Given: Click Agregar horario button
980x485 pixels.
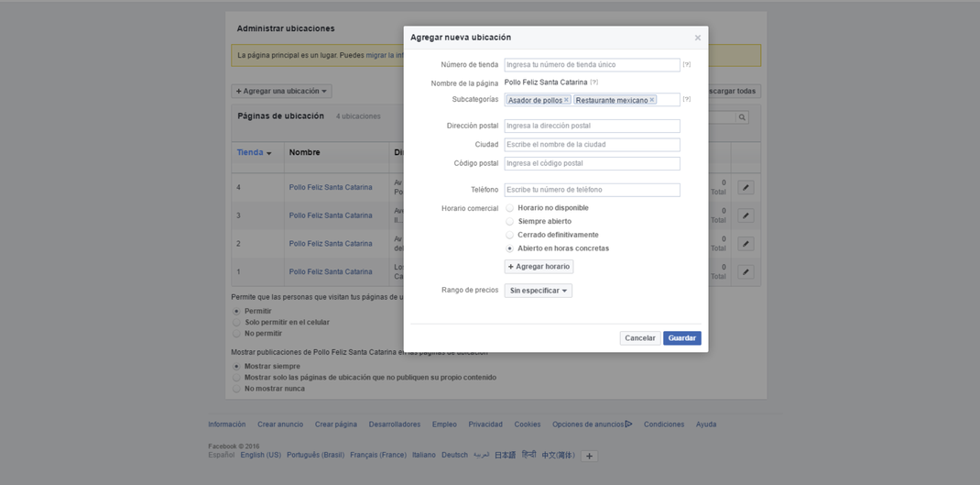Looking at the screenshot, I should (539, 267).
